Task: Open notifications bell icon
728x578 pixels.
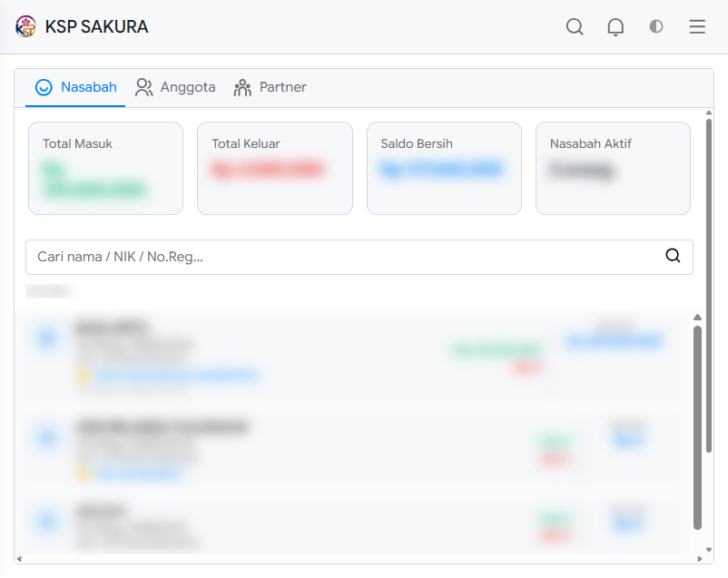Action: 615,27
